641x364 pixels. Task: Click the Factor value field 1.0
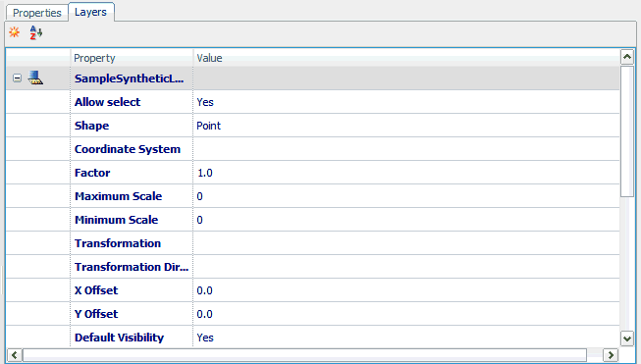[406, 173]
